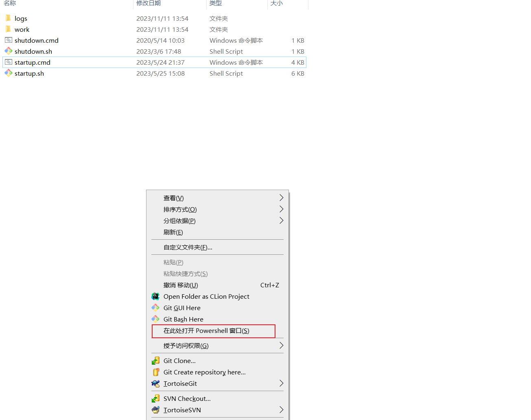This screenshot has height=420, width=531.
Task: Click the 4 KB size of startup.cmd
Action: pyautogui.click(x=298, y=62)
